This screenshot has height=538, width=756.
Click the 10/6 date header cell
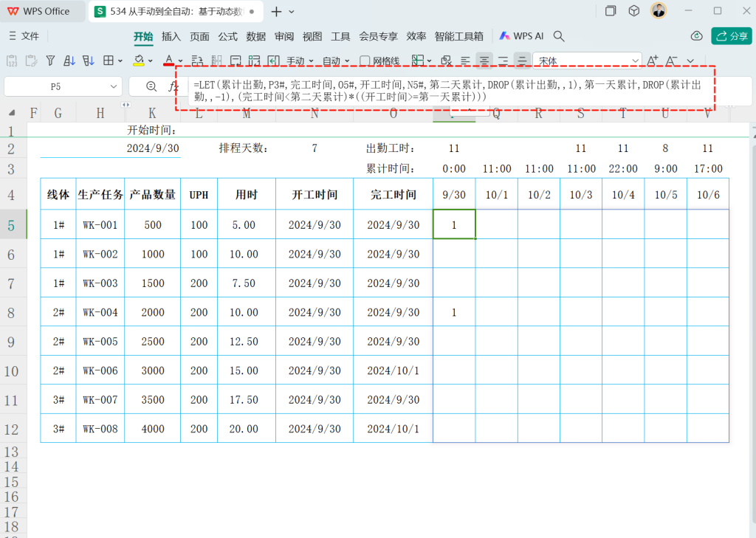pos(708,195)
